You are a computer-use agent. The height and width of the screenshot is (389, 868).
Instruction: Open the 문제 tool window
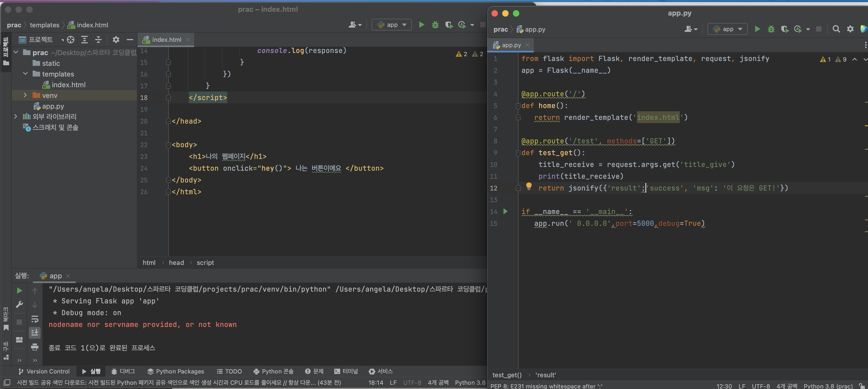(x=314, y=371)
